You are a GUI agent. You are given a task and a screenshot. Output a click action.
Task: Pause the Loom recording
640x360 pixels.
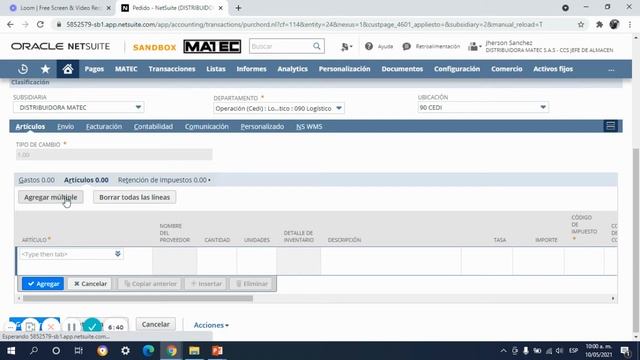71,327
